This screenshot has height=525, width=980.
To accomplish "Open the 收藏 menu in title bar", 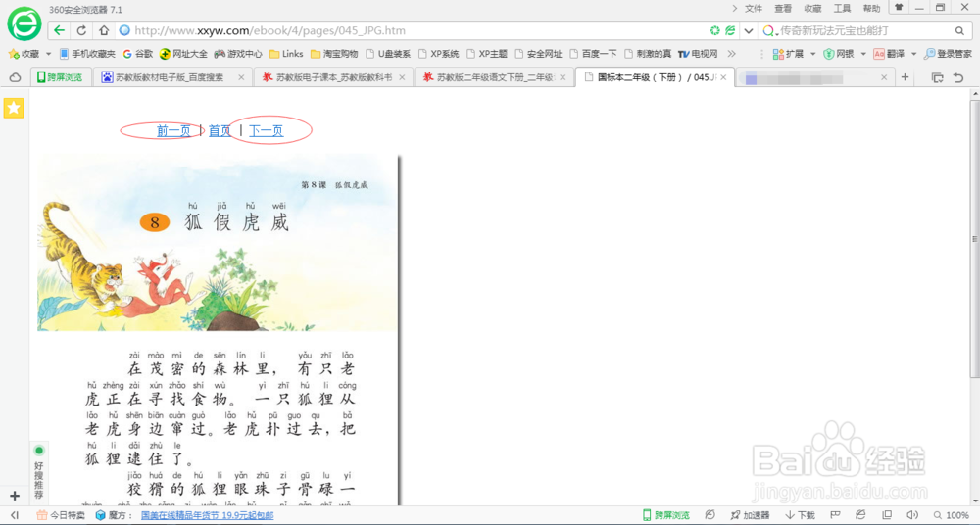I will [812, 8].
